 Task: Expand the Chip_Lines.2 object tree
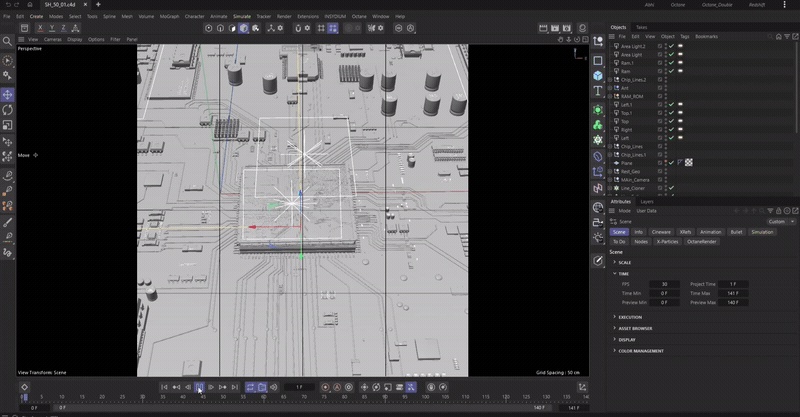point(610,80)
